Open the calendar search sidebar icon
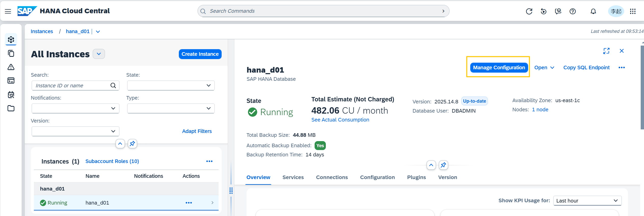 tap(11, 95)
